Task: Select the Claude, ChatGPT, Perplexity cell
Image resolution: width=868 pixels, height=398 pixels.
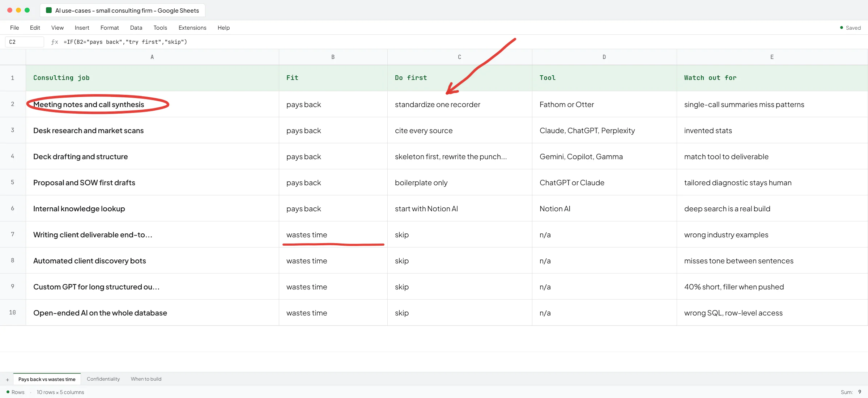Action: pyautogui.click(x=604, y=130)
